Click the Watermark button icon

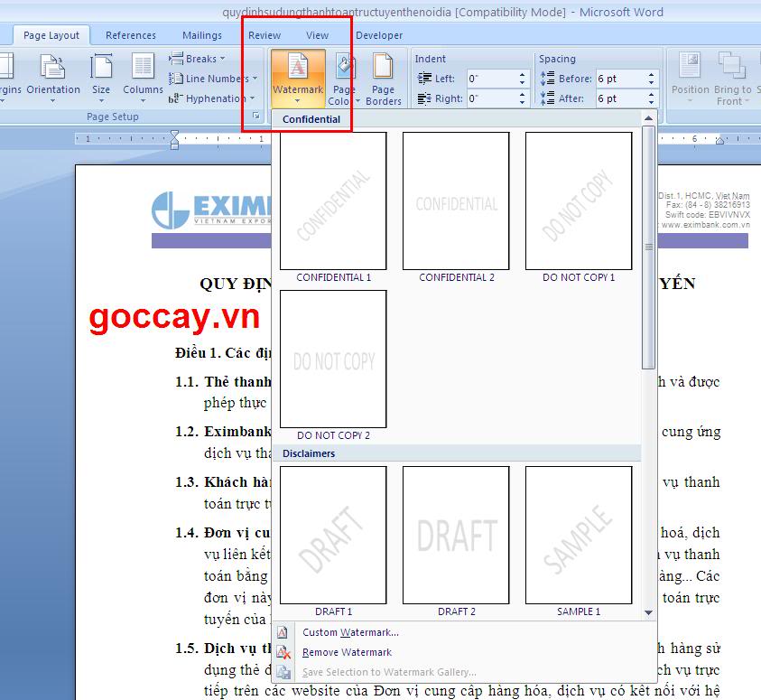(297, 68)
